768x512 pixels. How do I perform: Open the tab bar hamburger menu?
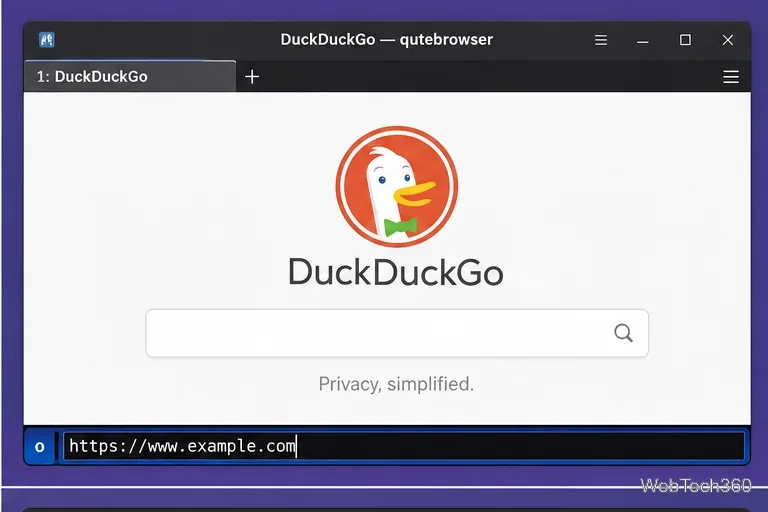731,77
